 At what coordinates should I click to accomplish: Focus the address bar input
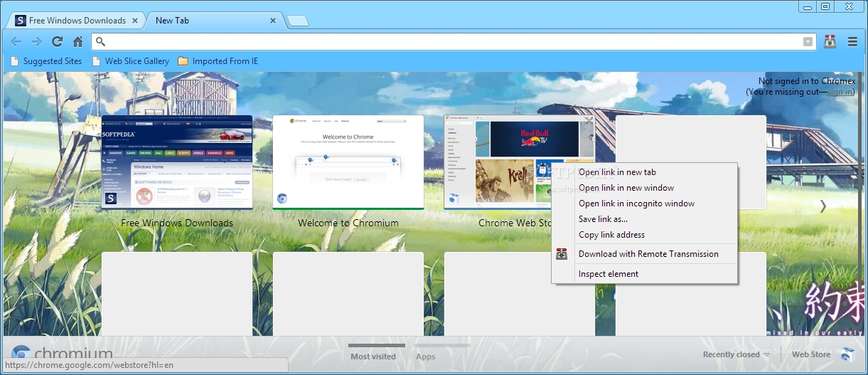click(x=455, y=41)
